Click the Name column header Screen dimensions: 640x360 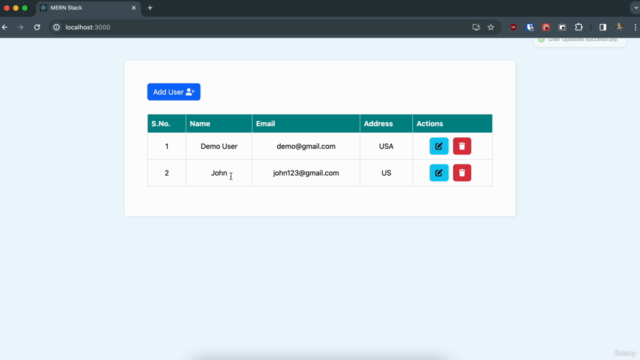coord(219,124)
